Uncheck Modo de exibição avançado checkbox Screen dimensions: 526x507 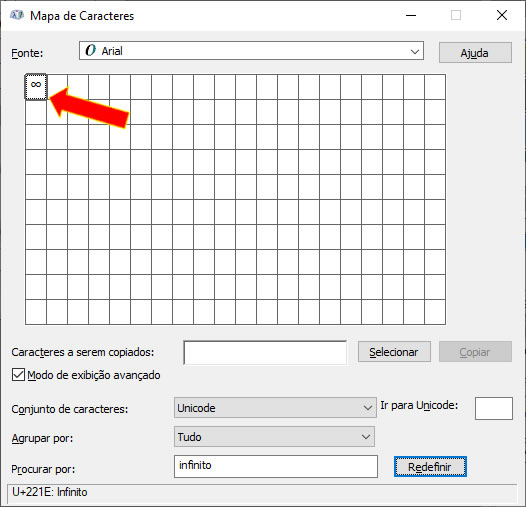[x=18, y=374]
